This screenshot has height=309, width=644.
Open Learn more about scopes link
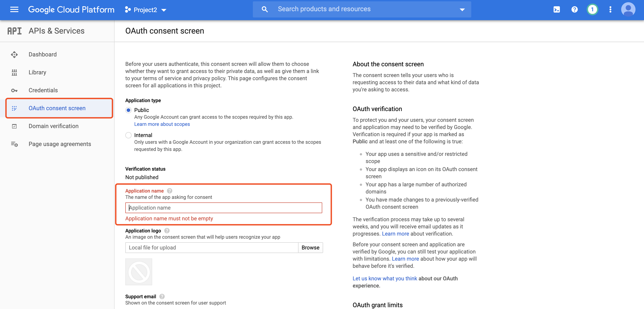pyautogui.click(x=162, y=124)
